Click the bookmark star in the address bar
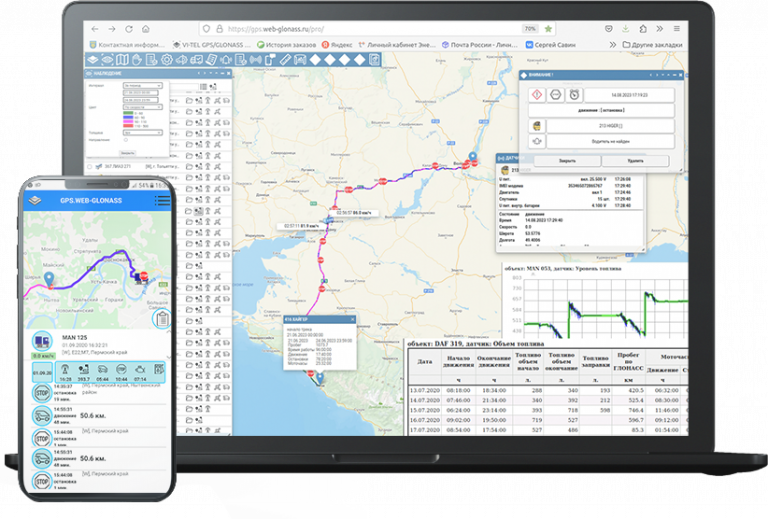 point(549,29)
